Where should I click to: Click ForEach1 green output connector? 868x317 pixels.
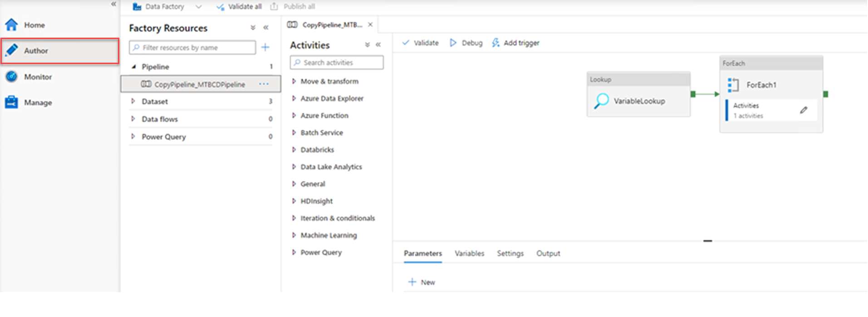pos(826,94)
